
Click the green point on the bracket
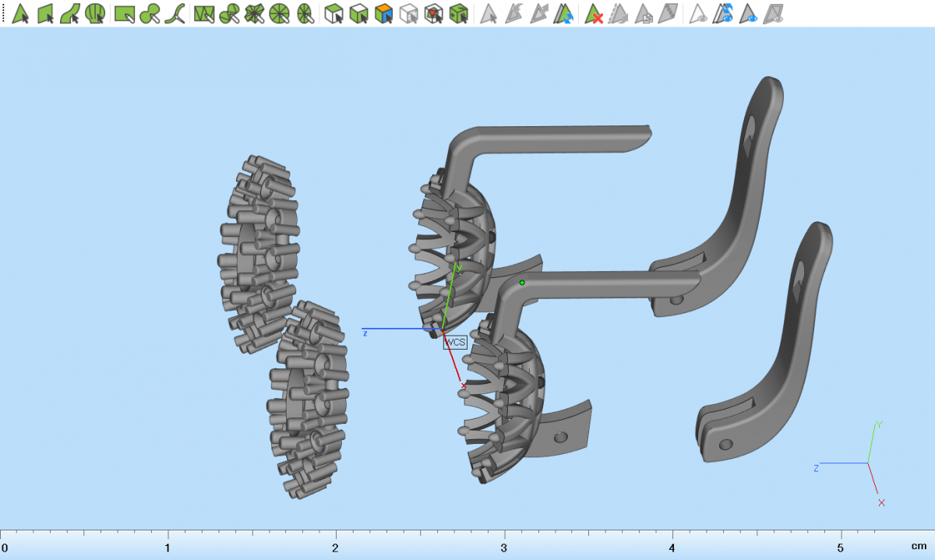(522, 283)
